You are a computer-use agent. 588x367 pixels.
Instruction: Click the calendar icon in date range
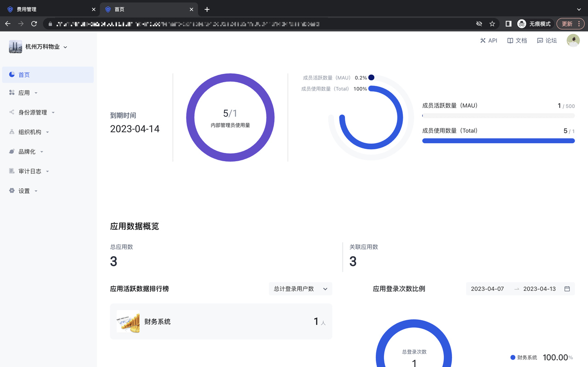pos(567,289)
